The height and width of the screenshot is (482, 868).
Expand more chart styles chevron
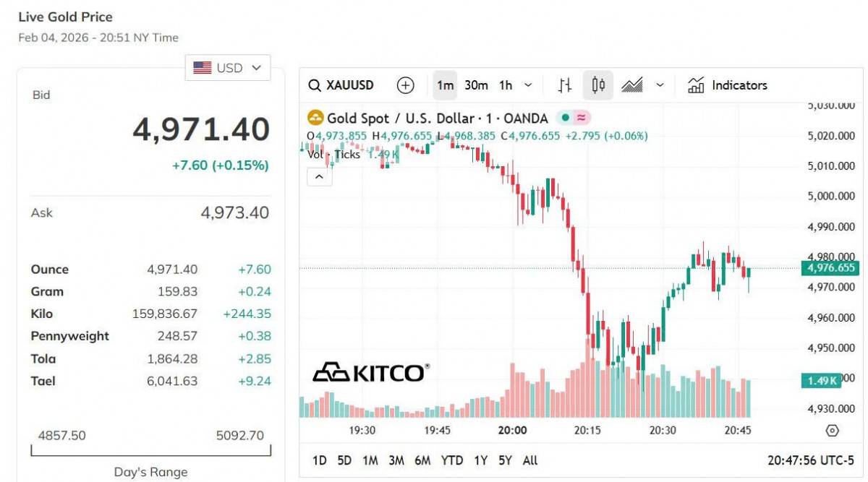click(x=660, y=85)
